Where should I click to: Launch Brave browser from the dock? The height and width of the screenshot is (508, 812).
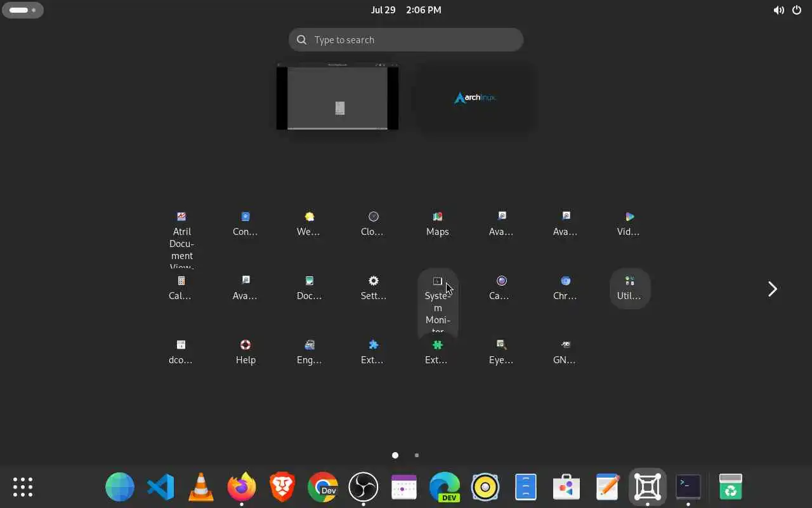click(282, 487)
